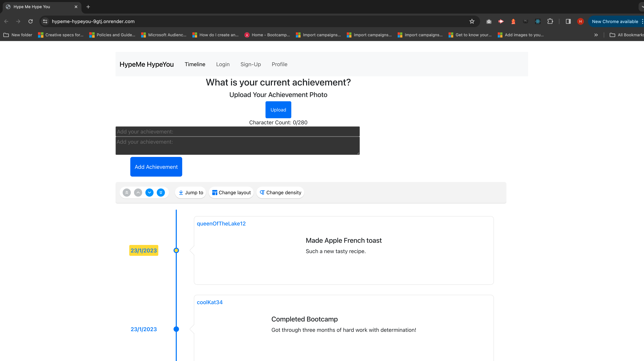644x361 pixels.
Task: Open the Sign-Up nav link
Action: coord(251,64)
